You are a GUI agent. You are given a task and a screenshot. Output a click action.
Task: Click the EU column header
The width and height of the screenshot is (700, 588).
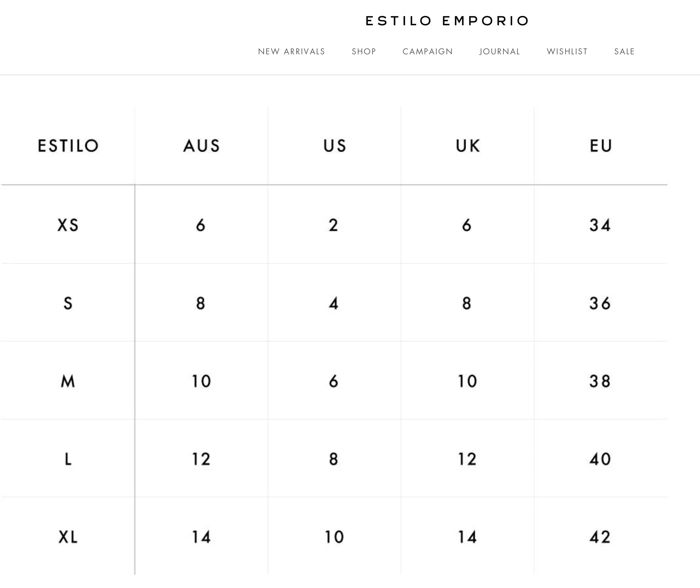(601, 146)
